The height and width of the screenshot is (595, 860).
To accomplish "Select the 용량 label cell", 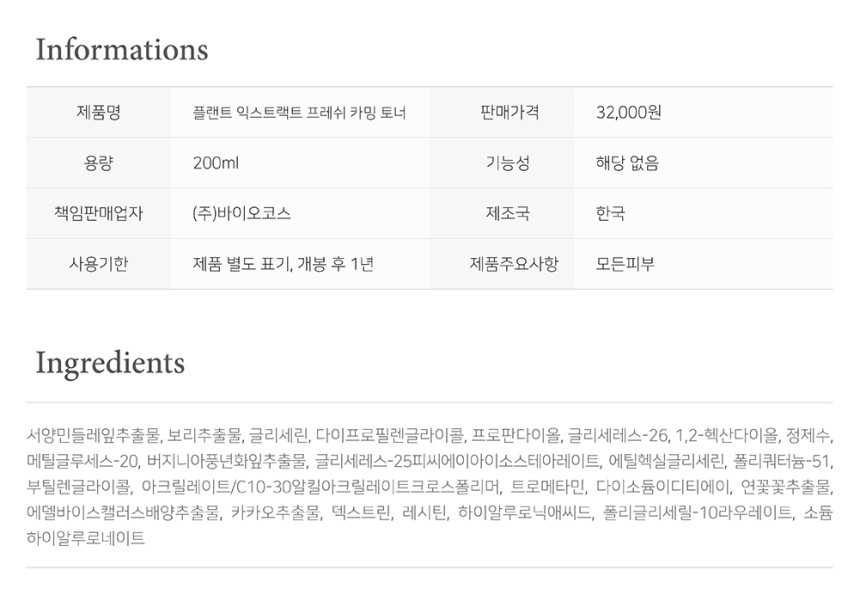I will (98, 163).
